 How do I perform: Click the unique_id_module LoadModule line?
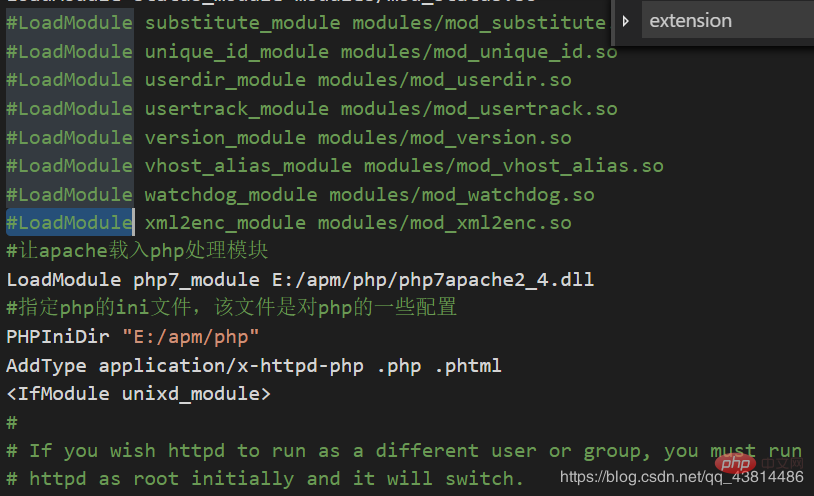click(x=311, y=52)
